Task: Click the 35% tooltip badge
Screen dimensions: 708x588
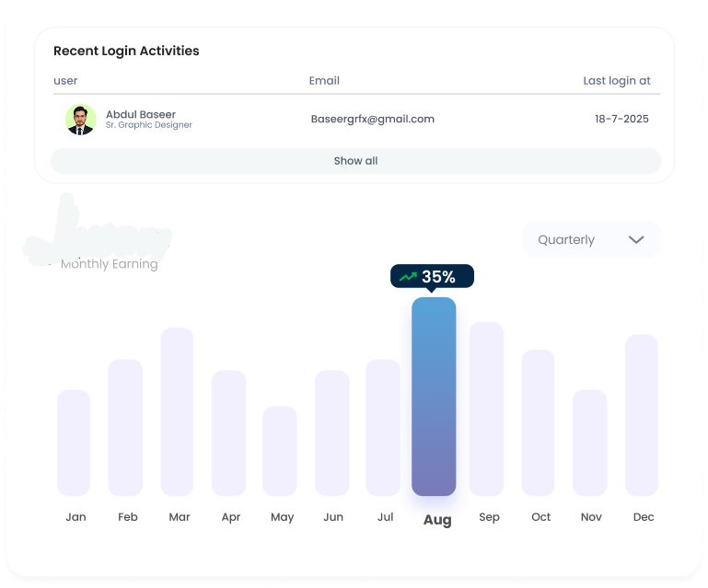Action: [433, 277]
